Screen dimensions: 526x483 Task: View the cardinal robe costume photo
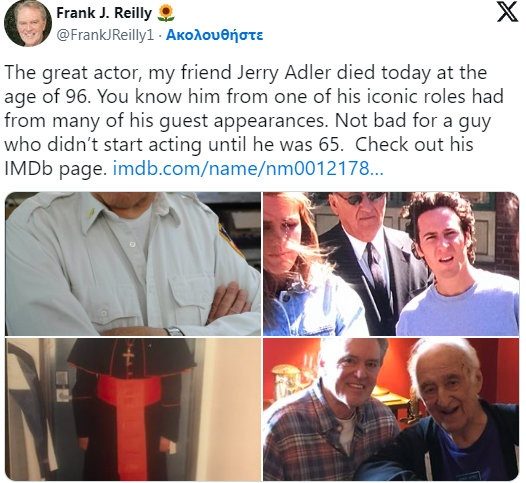click(133, 409)
